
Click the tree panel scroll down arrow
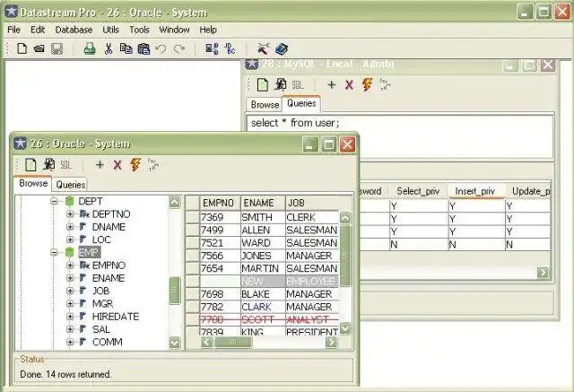pyautogui.click(x=175, y=343)
